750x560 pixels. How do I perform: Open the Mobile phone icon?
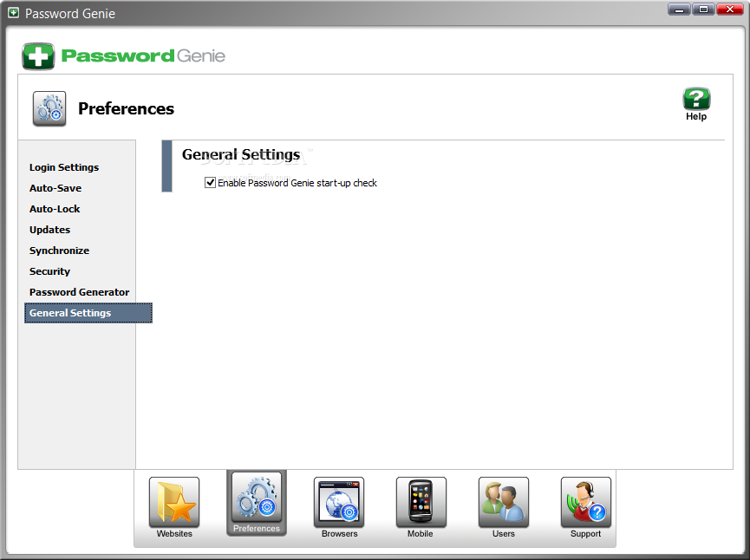(x=421, y=502)
